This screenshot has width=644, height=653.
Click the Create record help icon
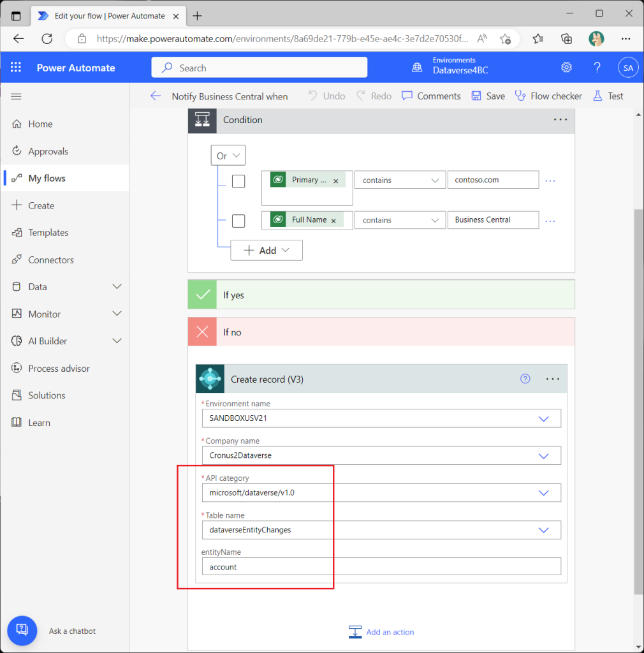[525, 379]
